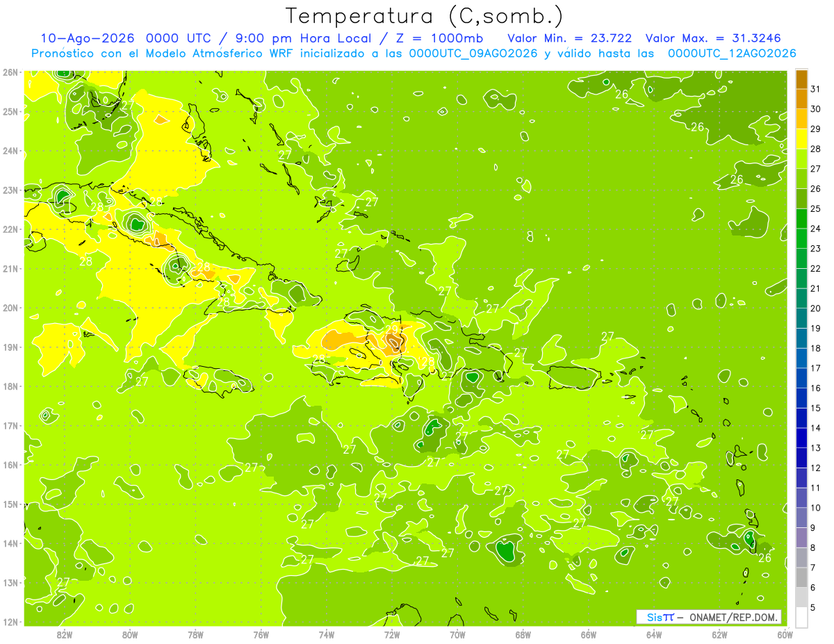
Task: Click the 76W longitude axis label
Action: (261, 634)
